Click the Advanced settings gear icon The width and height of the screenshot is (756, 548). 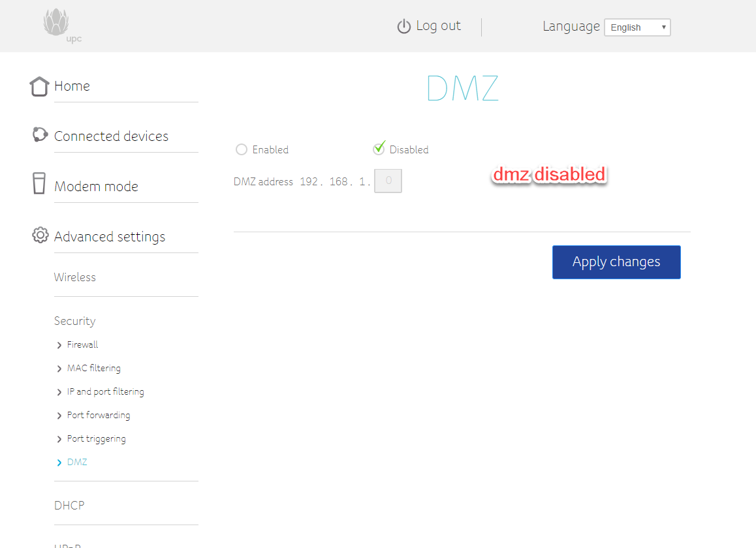pos(40,235)
